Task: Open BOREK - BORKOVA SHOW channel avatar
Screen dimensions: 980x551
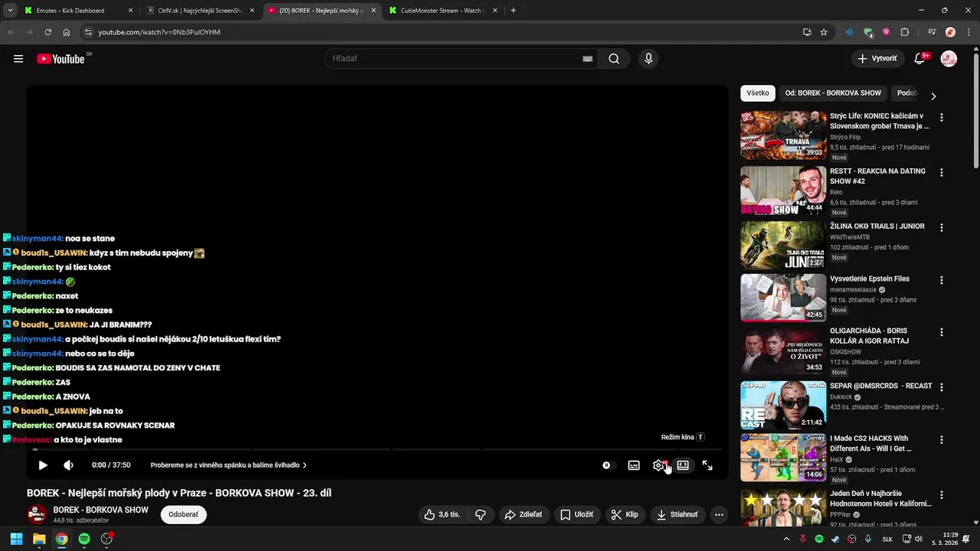Action: click(37, 515)
